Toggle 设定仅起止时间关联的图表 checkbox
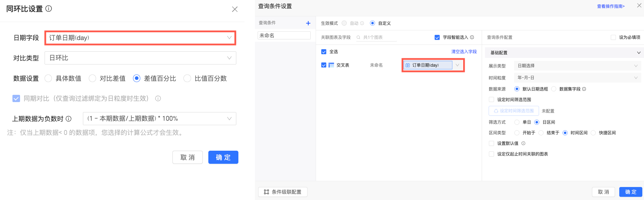 (x=491, y=154)
